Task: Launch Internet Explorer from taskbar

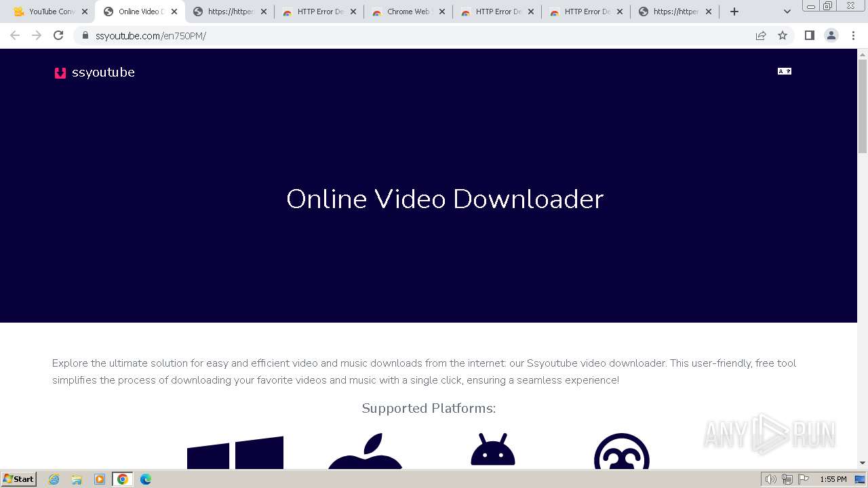Action: (54, 479)
